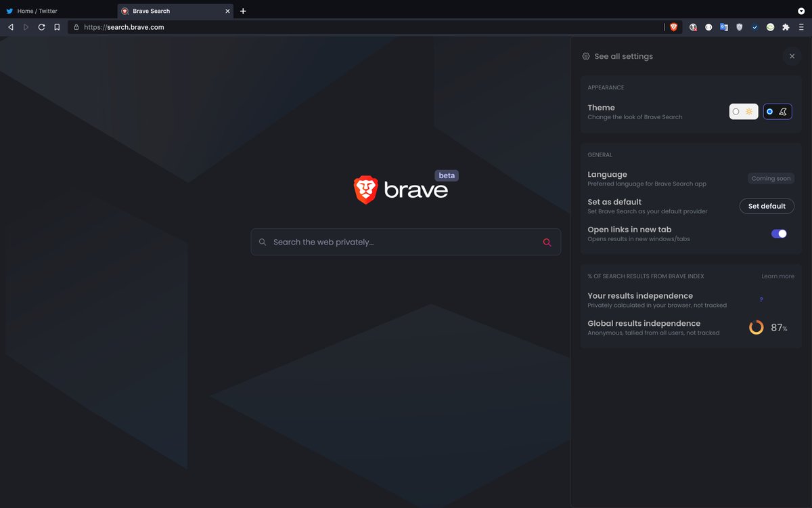Screen dimensions: 812x508
Task: Select the dark theme option
Action: [777, 111]
